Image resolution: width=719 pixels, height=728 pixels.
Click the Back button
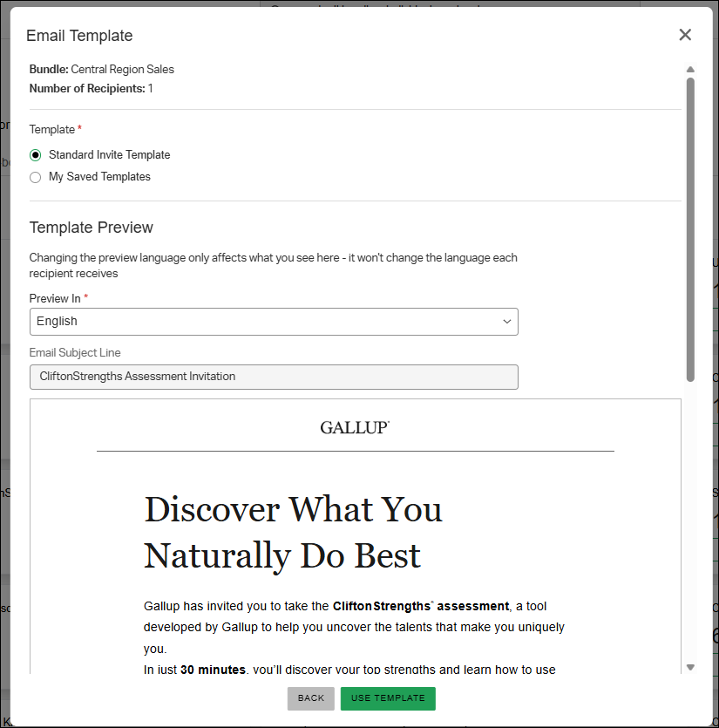[x=310, y=698]
